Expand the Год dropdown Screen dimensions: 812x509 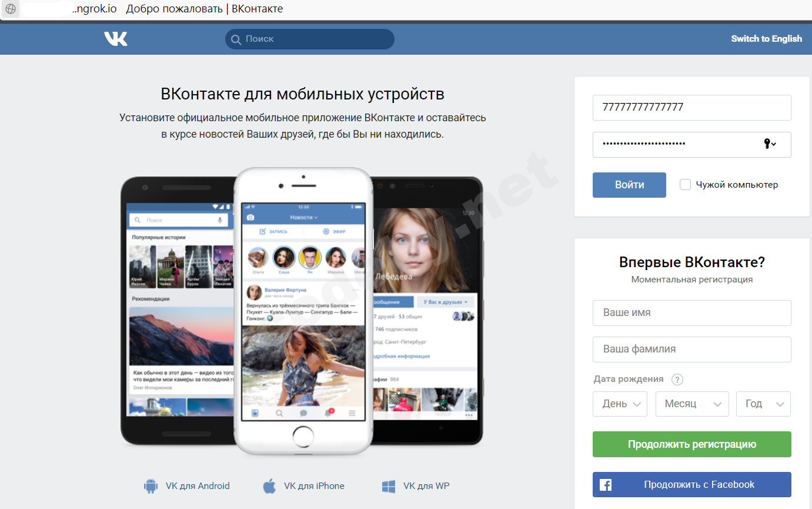(764, 404)
